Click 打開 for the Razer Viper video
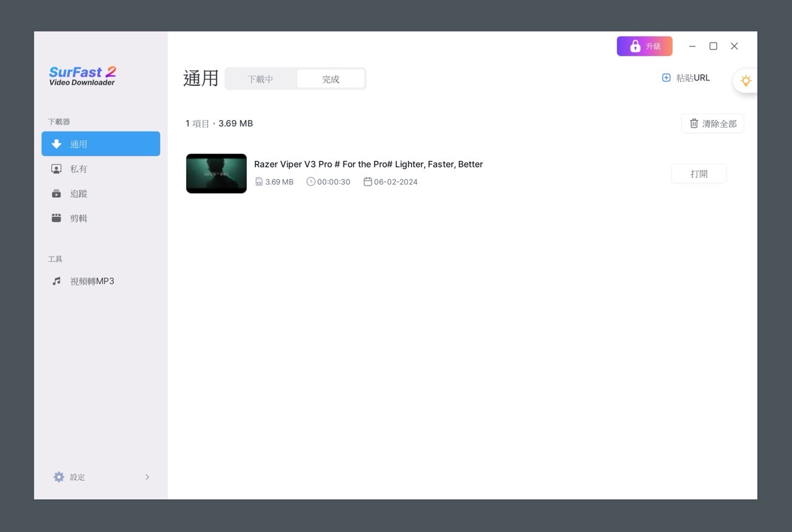 (699, 174)
